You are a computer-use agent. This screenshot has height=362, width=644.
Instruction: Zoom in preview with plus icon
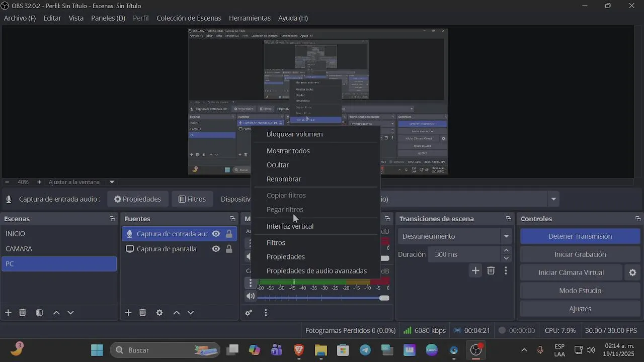point(39,182)
